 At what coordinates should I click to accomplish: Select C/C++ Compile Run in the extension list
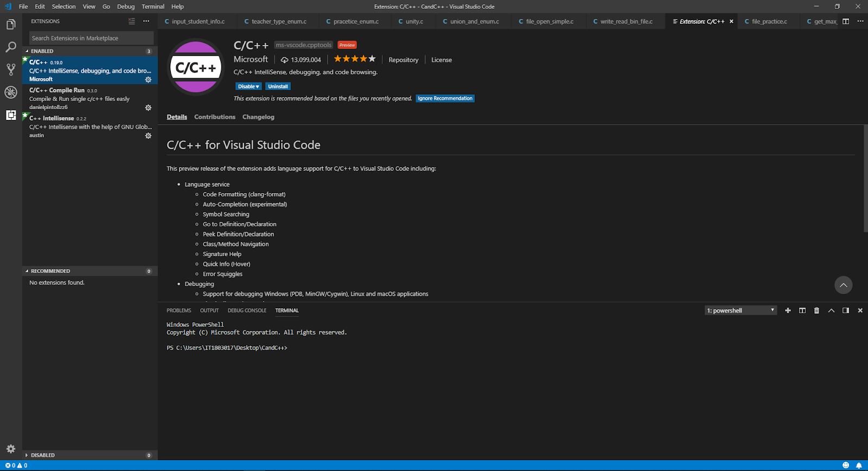click(90, 99)
